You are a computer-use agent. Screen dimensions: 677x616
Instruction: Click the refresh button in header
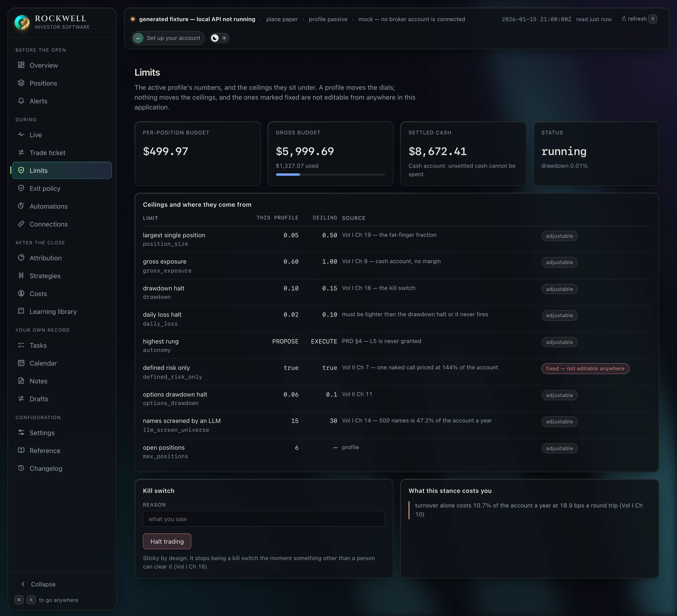pyautogui.click(x=639, y=19)
